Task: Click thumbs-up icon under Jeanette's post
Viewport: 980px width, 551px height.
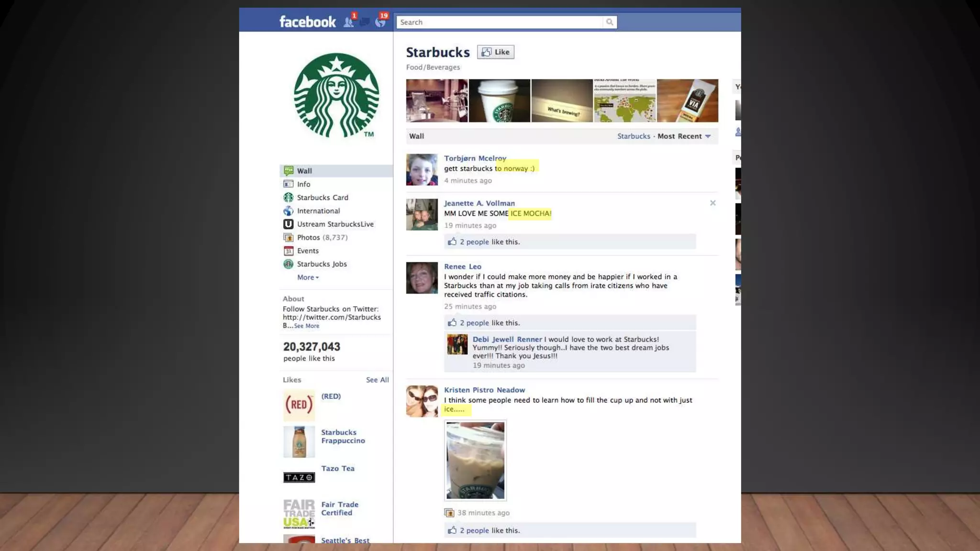Action: pyautogui.click(x=452, y=242)
